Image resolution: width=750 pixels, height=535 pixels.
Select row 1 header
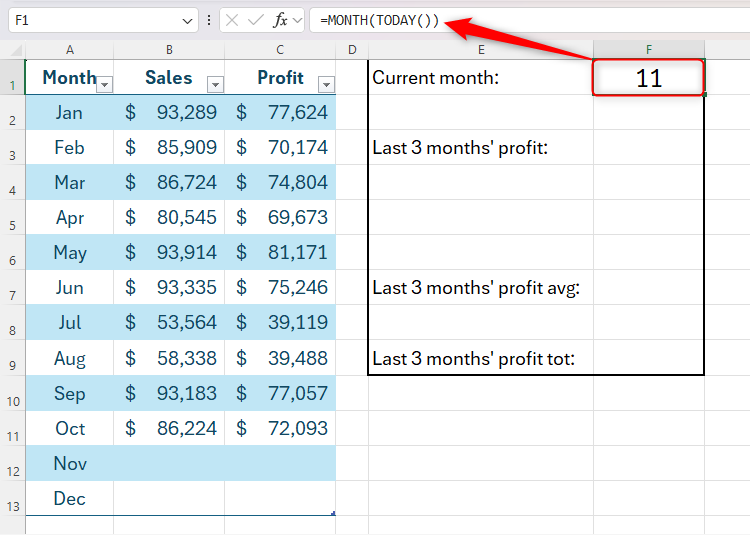pyautogui.click(x=12, y=77)
